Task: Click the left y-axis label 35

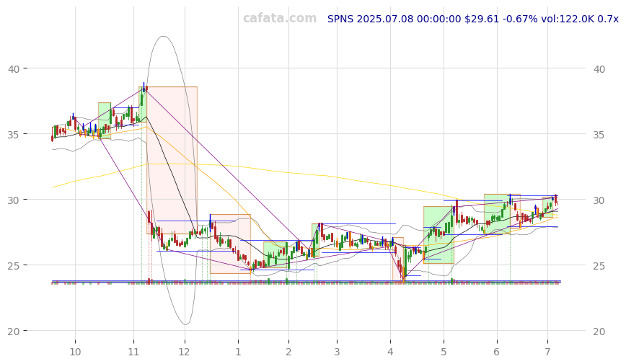Action: 14,135
